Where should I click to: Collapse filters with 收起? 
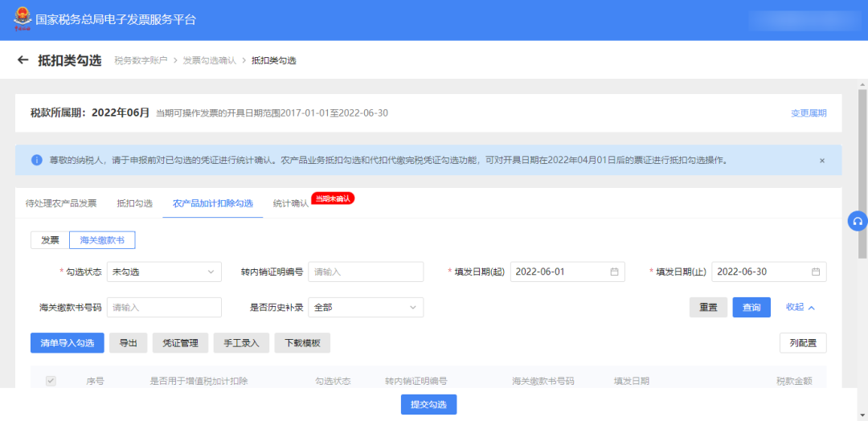(800, 307)
